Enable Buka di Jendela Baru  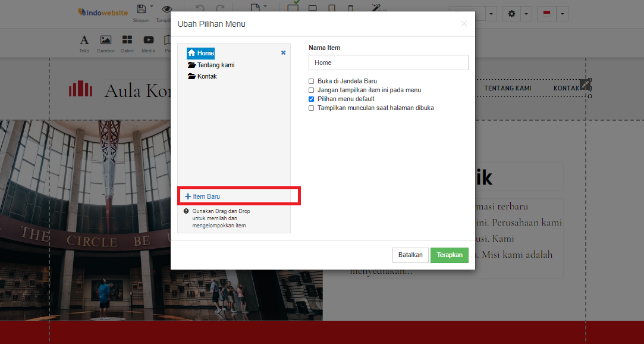(x=311, y=81)
